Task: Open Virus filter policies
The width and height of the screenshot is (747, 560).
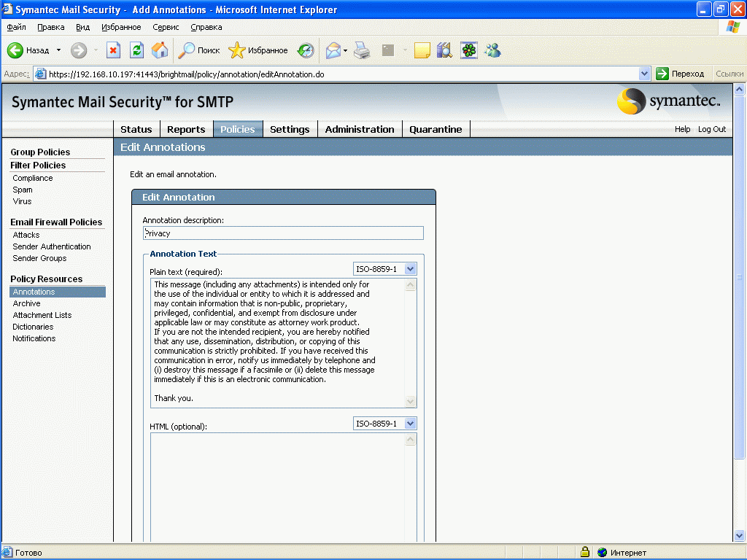Action: (22, 201)
